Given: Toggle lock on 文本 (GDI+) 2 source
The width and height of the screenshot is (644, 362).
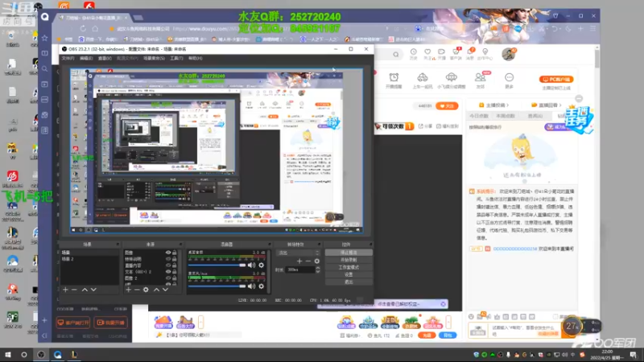Looking at the screenshot, I should (175, 272).
